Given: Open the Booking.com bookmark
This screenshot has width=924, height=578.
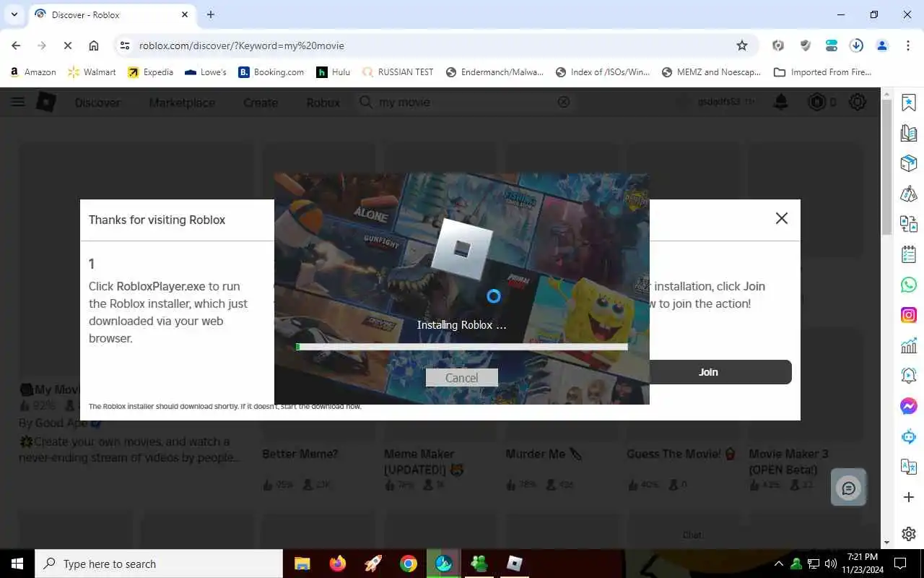Looking at the screenshot, I should [x=271, y=72].
